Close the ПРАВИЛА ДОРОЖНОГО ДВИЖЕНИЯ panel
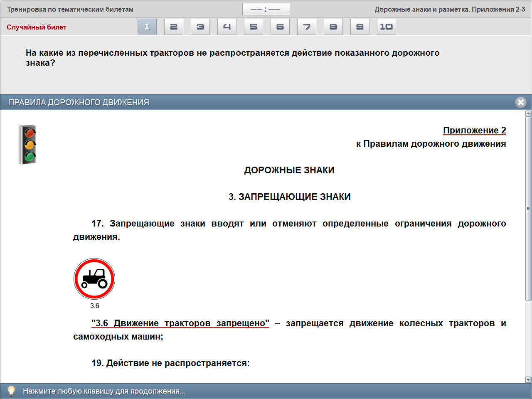The image size is (532, 399). point(521,102)
